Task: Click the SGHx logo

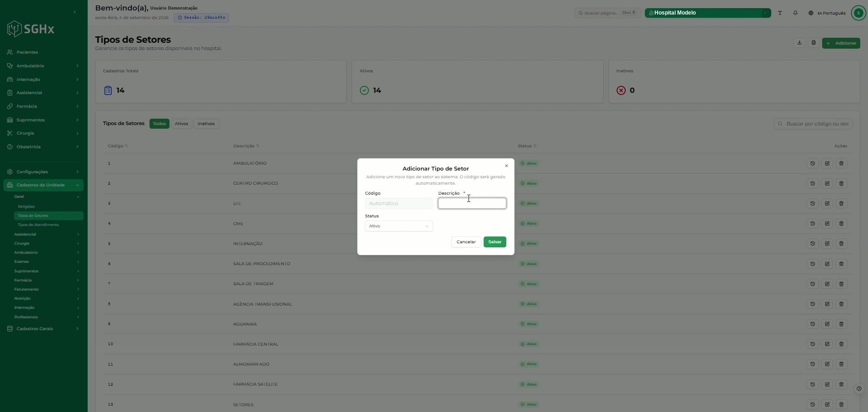Action: [x=31, y=29]
